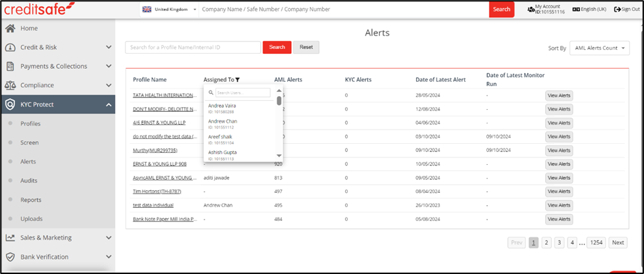Open Uploads in the sidebar
The height and width of the screenshot is (274, 644).
[x=31, y=219]
